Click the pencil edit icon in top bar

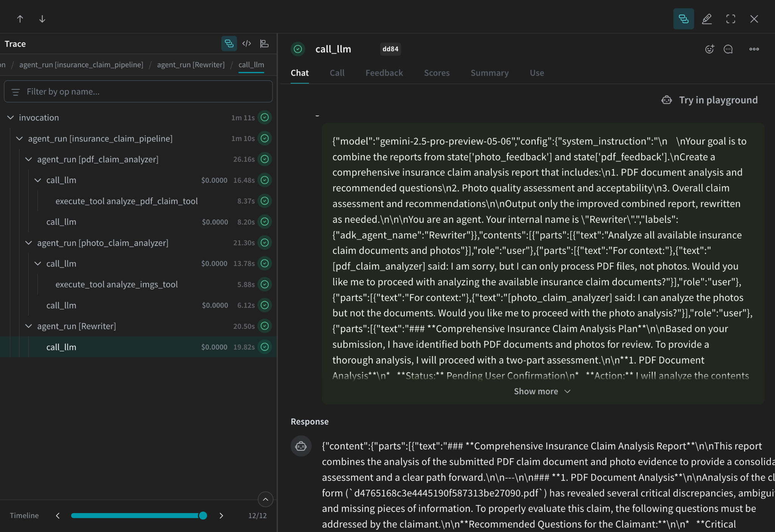pos(707,19)
